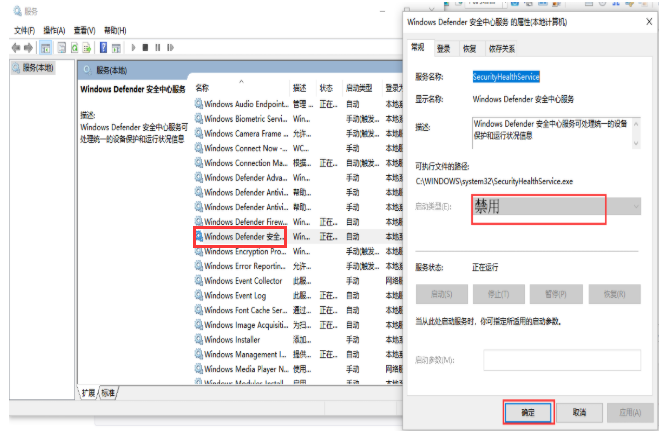
Task: Click gear icon beside Windows Audio Endpoint service
Action: [199, 104]
